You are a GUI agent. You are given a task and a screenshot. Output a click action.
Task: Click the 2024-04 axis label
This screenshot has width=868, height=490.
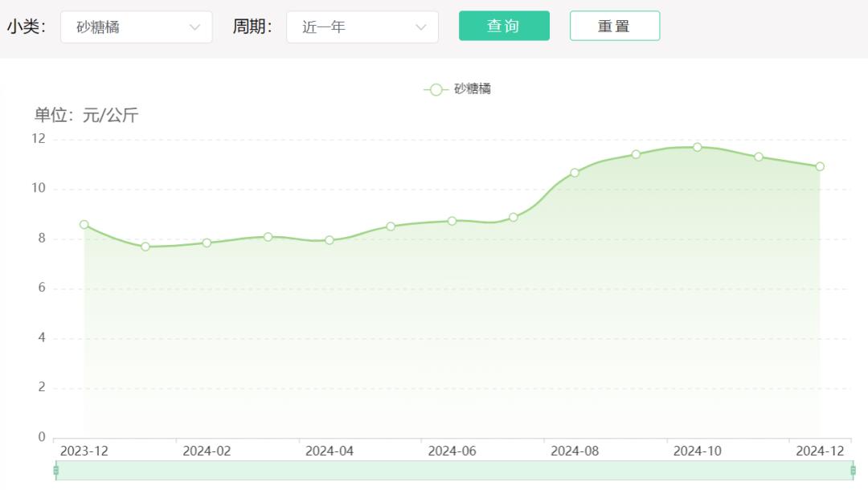coord(330,451)
